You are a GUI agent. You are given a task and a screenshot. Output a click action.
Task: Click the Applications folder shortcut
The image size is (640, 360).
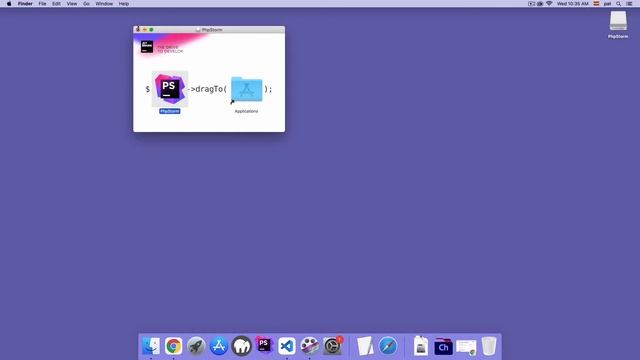tap(247, 89)
